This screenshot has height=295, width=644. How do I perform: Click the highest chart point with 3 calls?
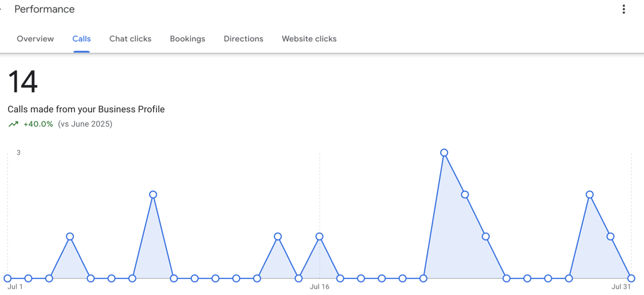tap(444, 152)
